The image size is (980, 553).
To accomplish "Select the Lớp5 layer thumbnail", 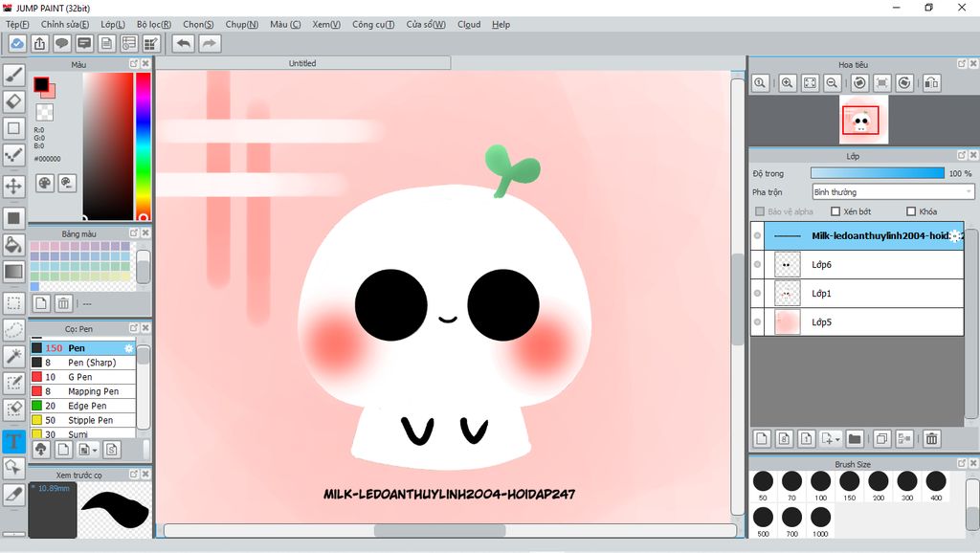I will (787, 321).
